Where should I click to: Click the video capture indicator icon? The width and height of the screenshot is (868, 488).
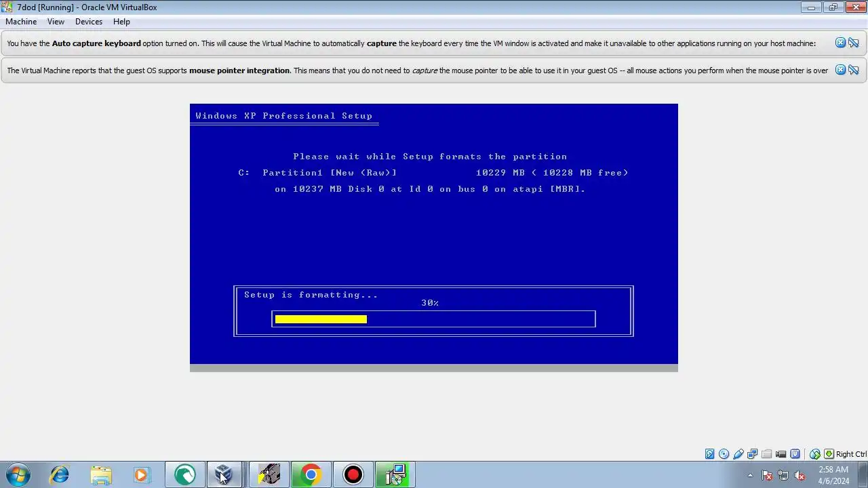coord(781,454)
